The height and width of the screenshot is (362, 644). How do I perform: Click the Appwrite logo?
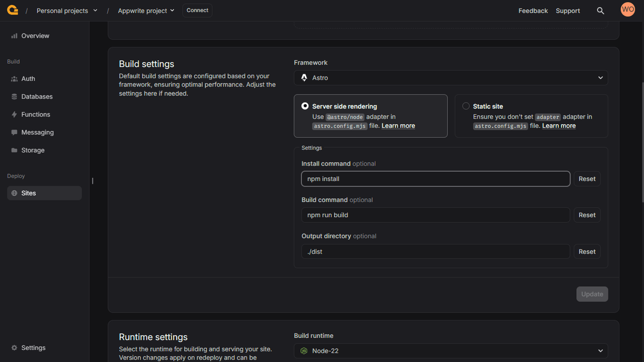[13, 10]
